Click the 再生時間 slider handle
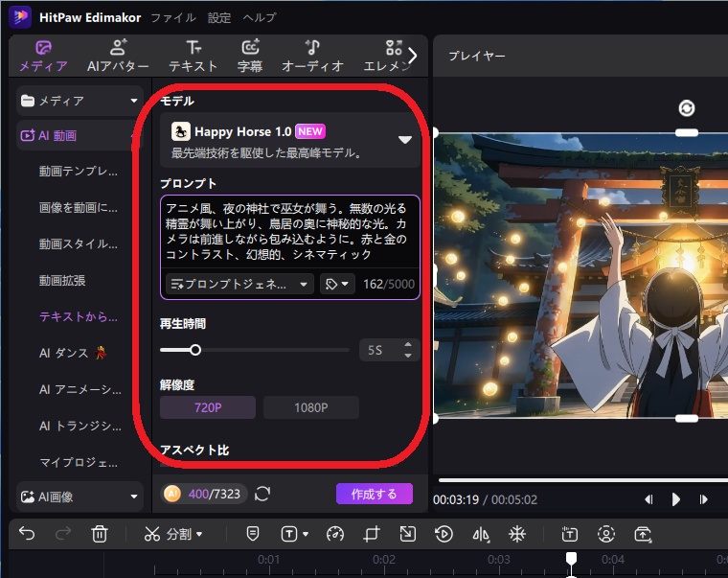The image size is (728, 578). pos(195,350)
